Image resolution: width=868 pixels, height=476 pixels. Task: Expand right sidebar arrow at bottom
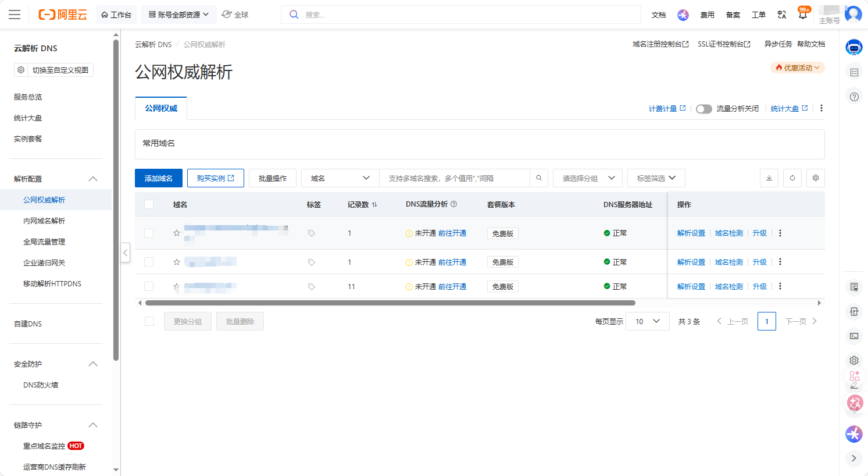pos(854,458)
